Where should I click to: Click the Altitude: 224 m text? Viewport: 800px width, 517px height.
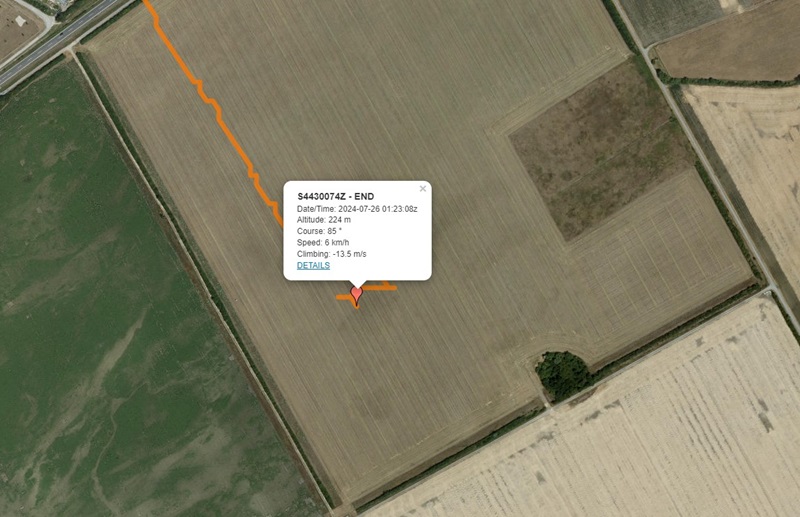324,220
